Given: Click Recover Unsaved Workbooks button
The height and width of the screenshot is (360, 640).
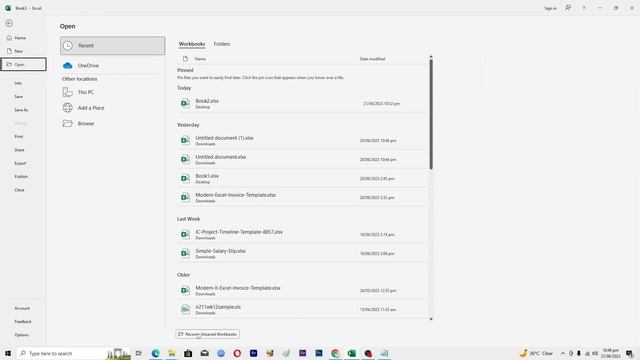Looking at the screenshot, I should coord(207,334).
